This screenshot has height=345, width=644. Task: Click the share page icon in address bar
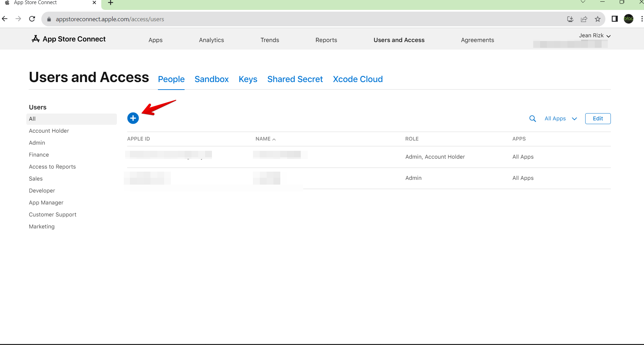click(584, 19)
